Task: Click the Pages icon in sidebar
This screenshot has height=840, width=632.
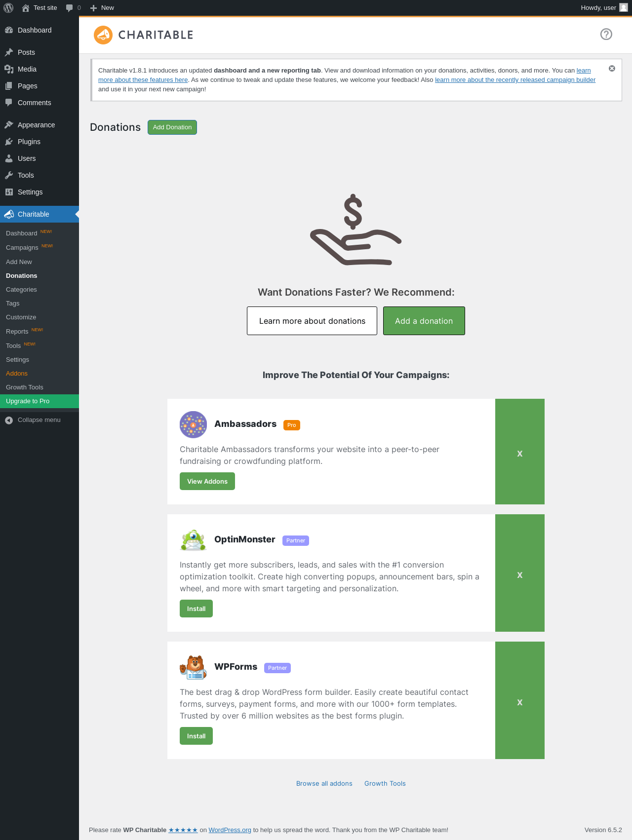Action: tap(9, 86)
